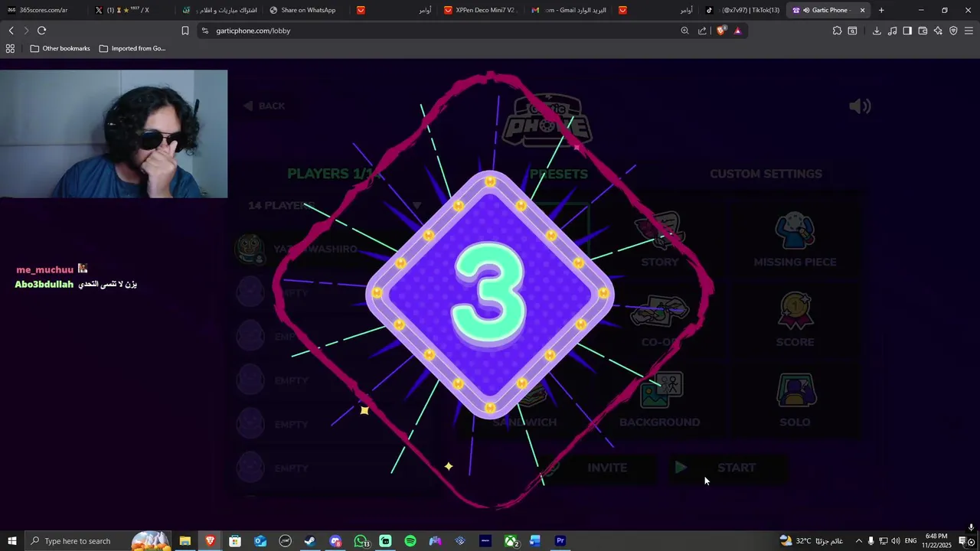The width and height of the screenshot is (980, 551).
Task: Expand the 14 PLAYERS dropdown
Action: click(335, 205)
